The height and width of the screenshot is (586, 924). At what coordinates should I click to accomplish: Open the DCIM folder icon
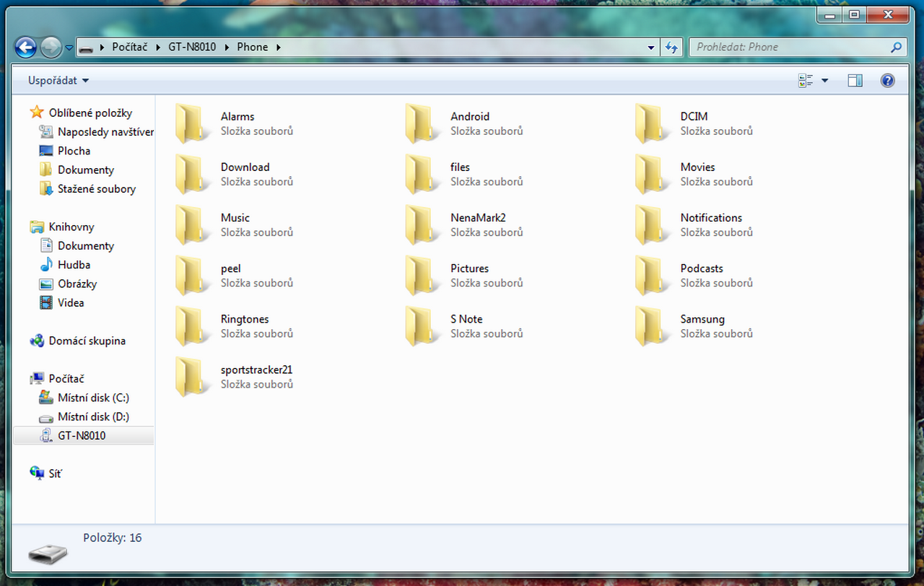(x=648, y=123)
